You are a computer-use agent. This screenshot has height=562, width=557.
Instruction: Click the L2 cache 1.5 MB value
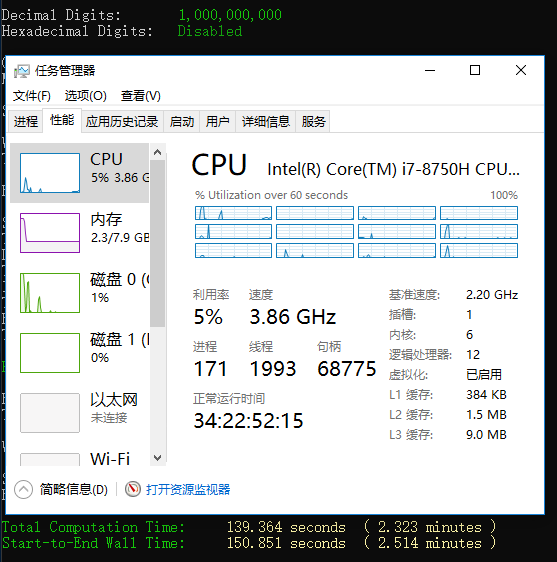(x=486, y=415)
